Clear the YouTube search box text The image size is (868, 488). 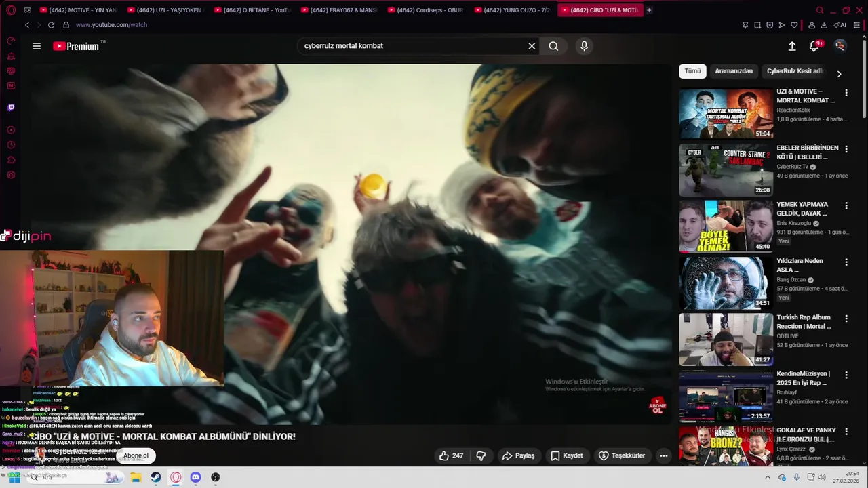(532, 46)
